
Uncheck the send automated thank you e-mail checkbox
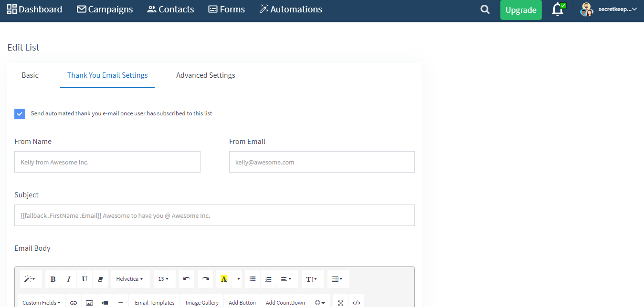[20, 114]
